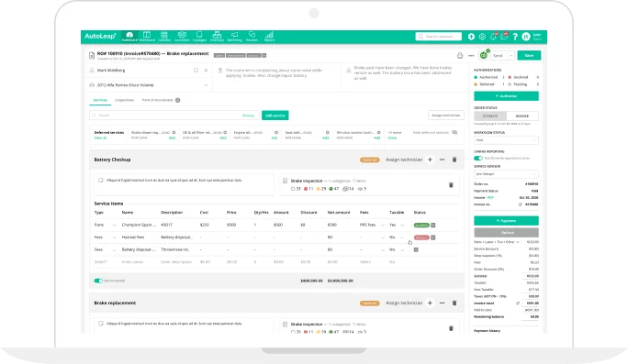The image size is (628, 364).
Task: Open the Calendar nav icon
Action: coord(164,37)
